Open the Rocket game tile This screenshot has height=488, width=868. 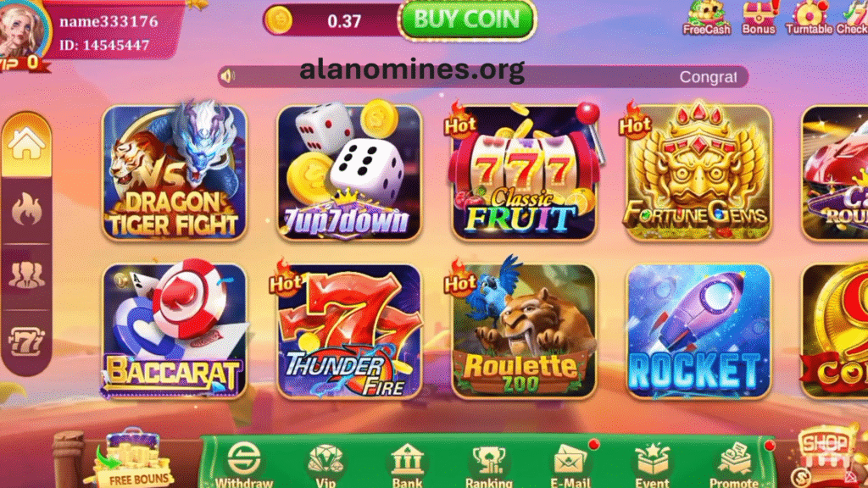point(698,331)
